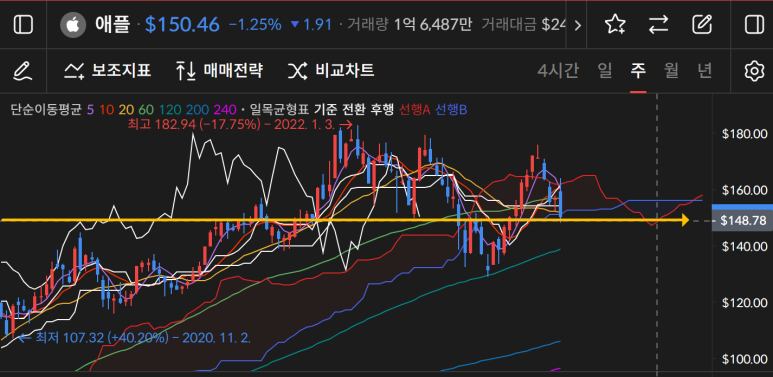
Task: Open 보조지표 indicators menu
Action: tap(107, 71)
